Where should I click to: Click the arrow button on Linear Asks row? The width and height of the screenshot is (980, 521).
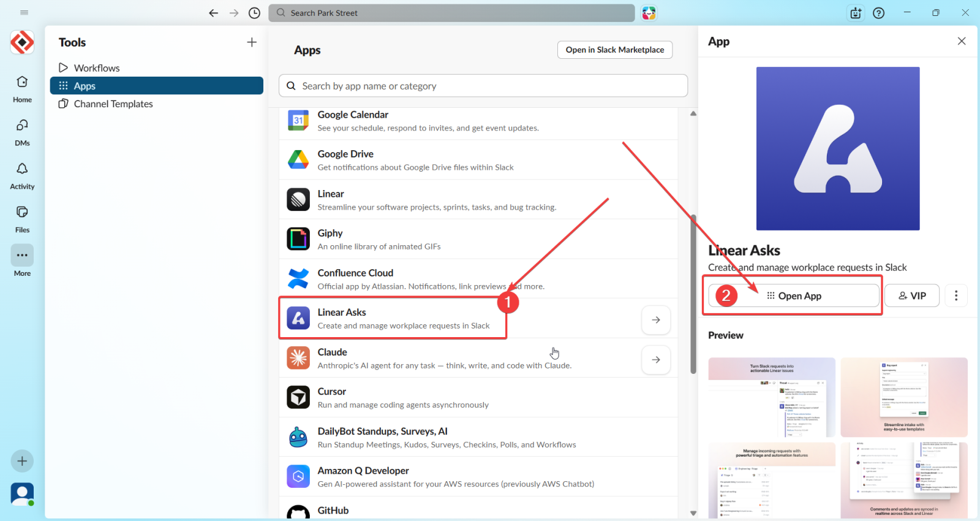coord(656,320)
